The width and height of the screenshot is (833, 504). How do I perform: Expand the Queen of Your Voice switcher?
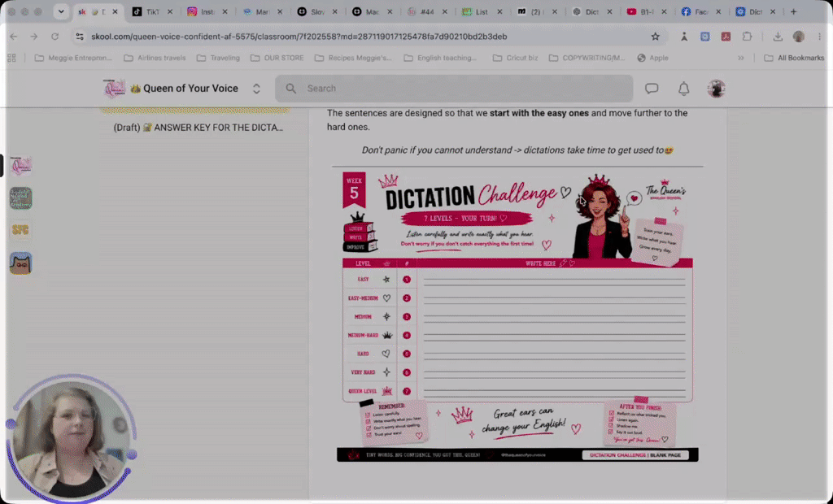[256, 89]
